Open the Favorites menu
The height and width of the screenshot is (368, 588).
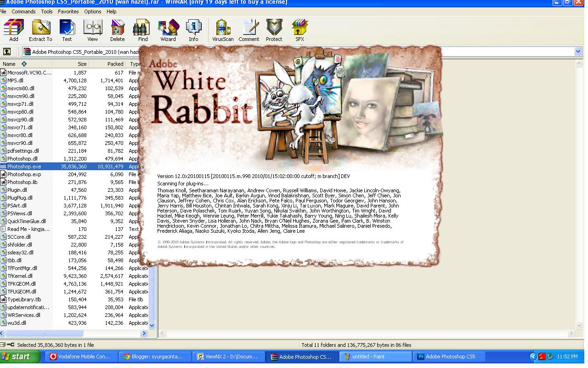click(x=68, y=11)
